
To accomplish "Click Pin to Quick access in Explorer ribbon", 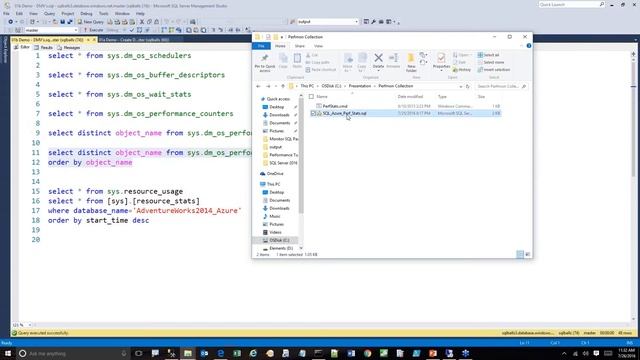I will (264, 62).
